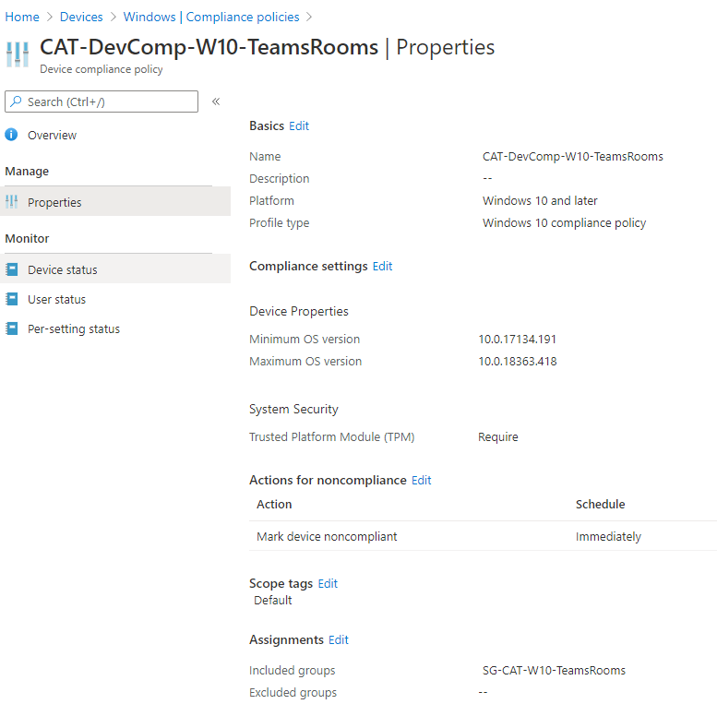This screenshot has height=728, width=717.
Task: Edit Scope tags
Action: pos(328,583)
